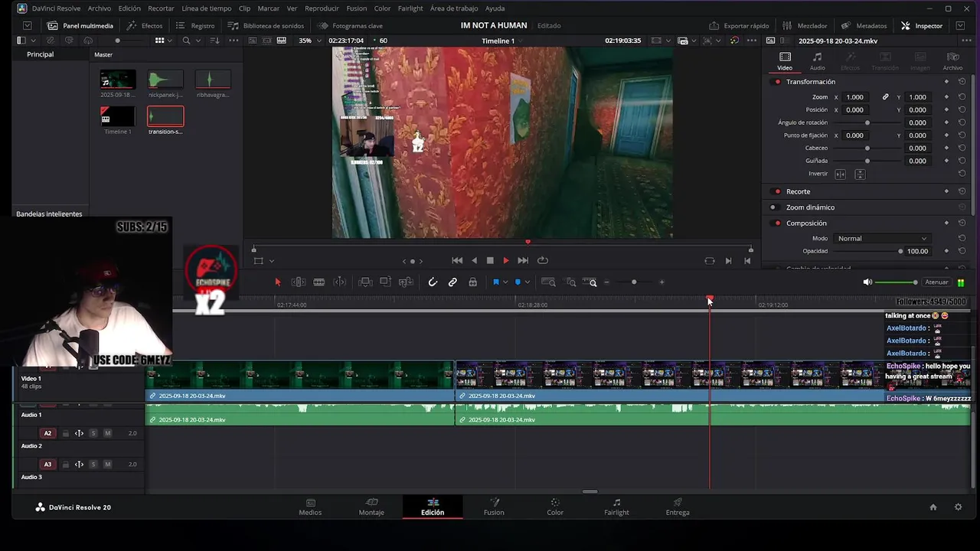Screen dimensions: 980x551
Task: Click the Detail zoom icon
Action: coord(571,282)
